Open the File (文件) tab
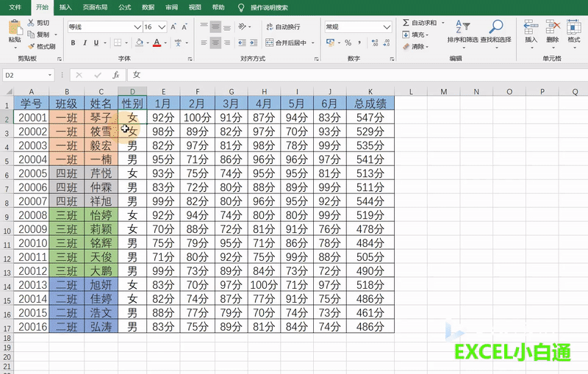588x374 pixels. pos(15,7)
